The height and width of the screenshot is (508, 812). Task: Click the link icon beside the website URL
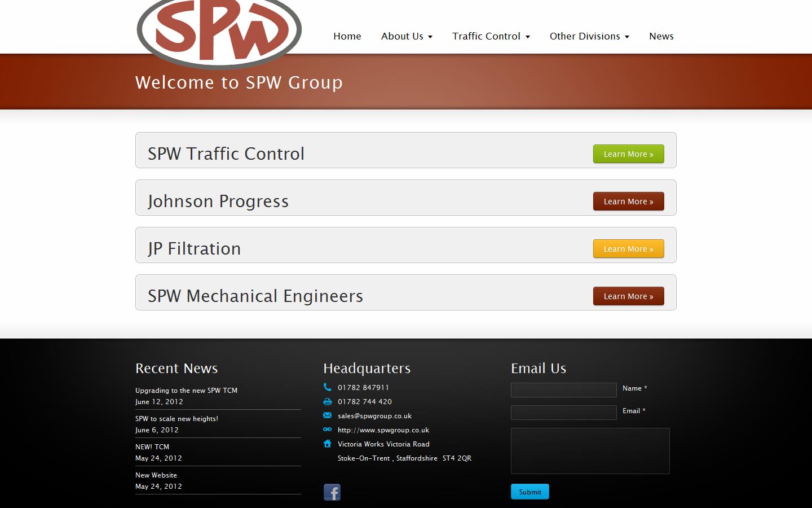[328, 430]
